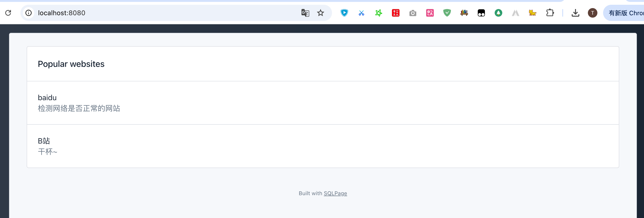Open the colorful bookshelf extension

point(464,13)
